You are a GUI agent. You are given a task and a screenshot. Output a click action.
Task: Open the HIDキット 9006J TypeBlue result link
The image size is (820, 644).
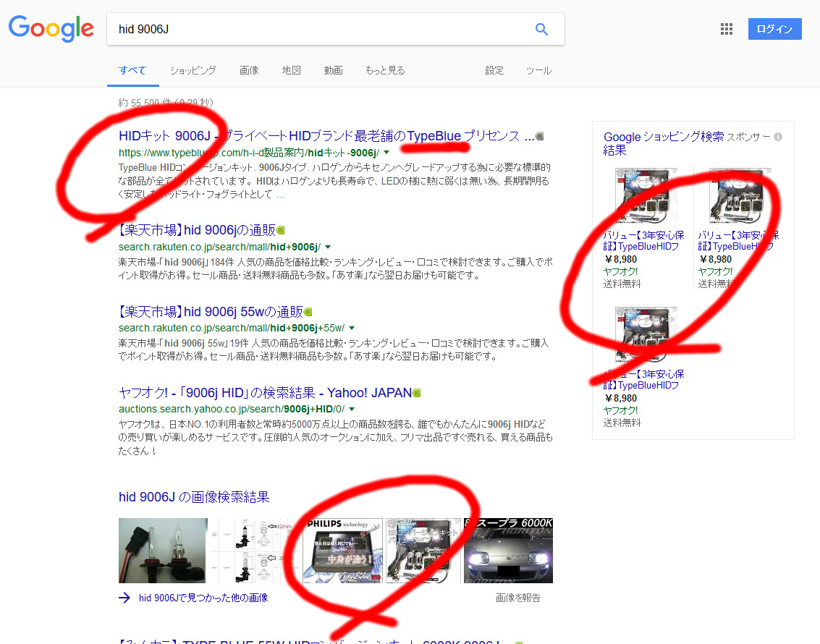326,136
